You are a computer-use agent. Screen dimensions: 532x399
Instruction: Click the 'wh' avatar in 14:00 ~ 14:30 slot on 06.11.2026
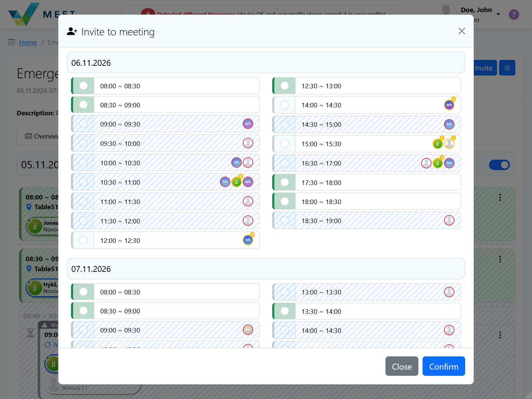449,105
